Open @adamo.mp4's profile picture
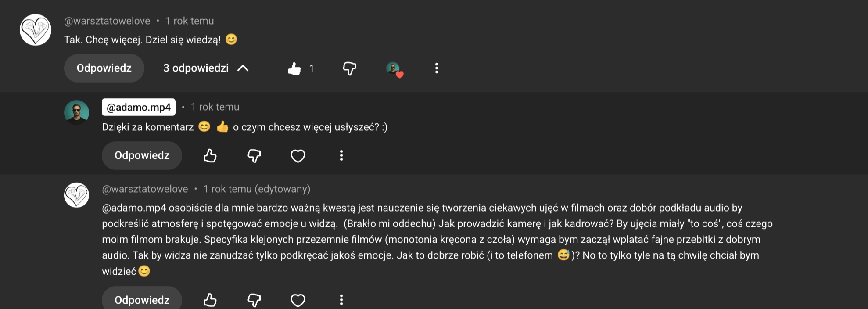This screenshot has width=868, height=309. [77, 112]
